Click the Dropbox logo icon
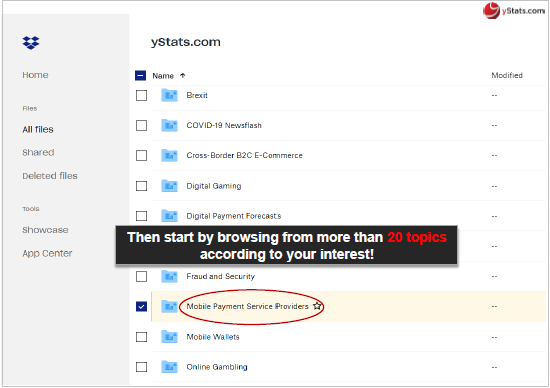This screenshot has height=388, width=550. (31, 42)
